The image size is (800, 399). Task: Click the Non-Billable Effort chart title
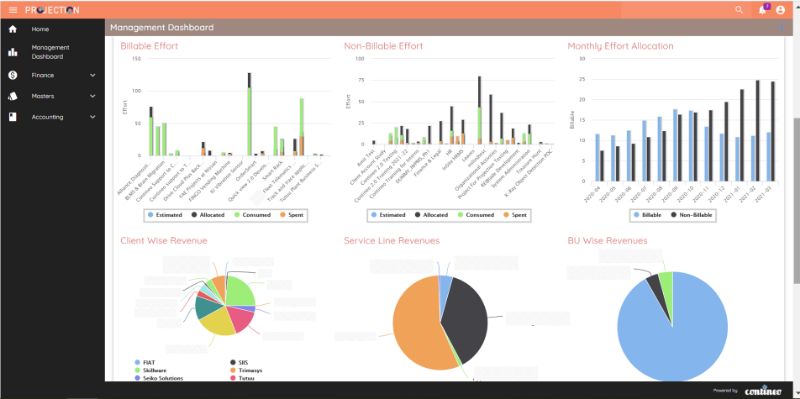click(383, 46)
